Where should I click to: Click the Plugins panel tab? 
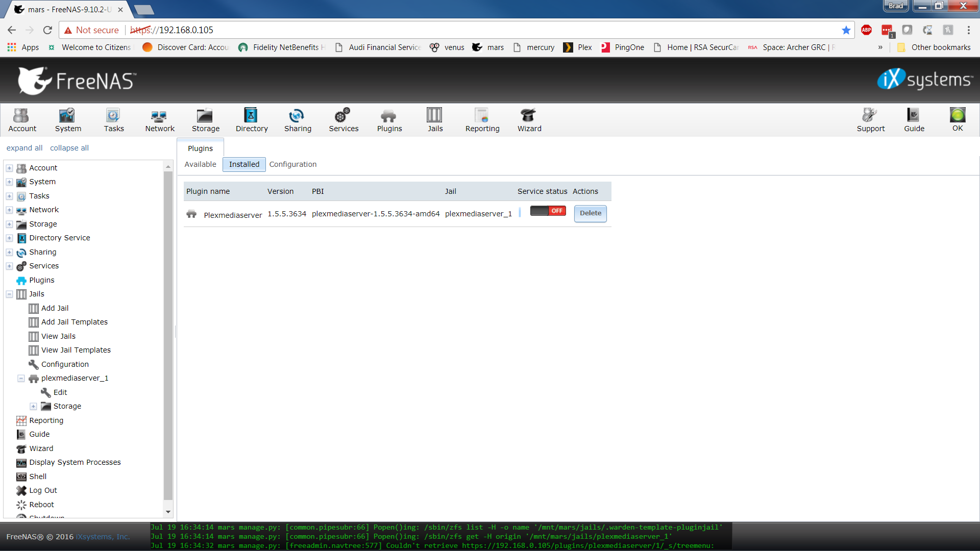coord(200,148)
